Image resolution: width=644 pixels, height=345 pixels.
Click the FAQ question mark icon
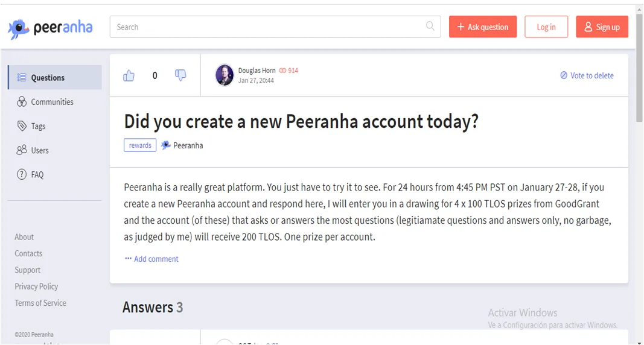tap(21, 174)
